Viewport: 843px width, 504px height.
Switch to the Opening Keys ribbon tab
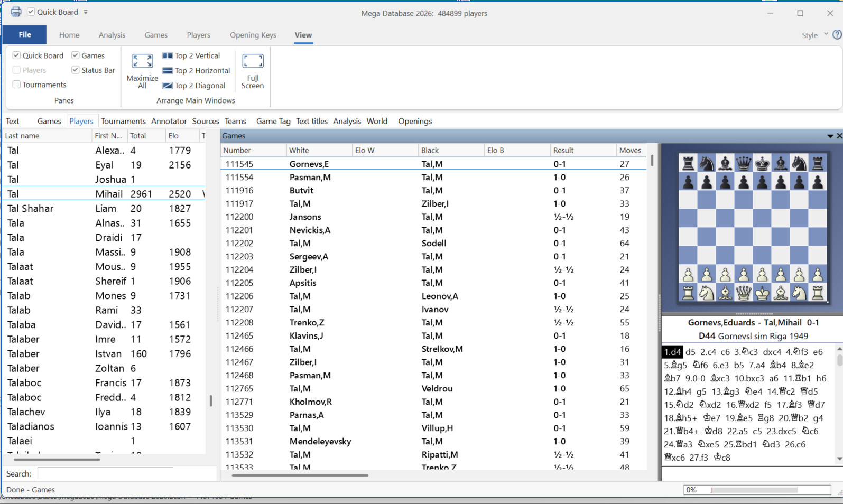point(253,35)
